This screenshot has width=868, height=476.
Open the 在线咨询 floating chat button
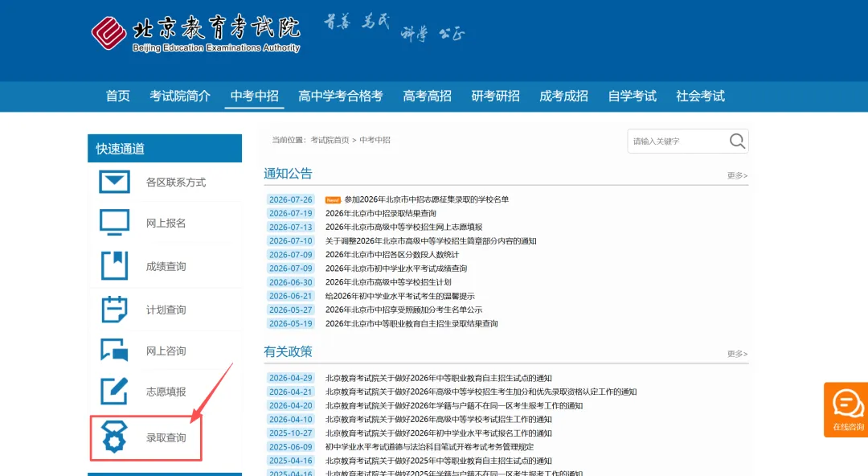point(847,409)
